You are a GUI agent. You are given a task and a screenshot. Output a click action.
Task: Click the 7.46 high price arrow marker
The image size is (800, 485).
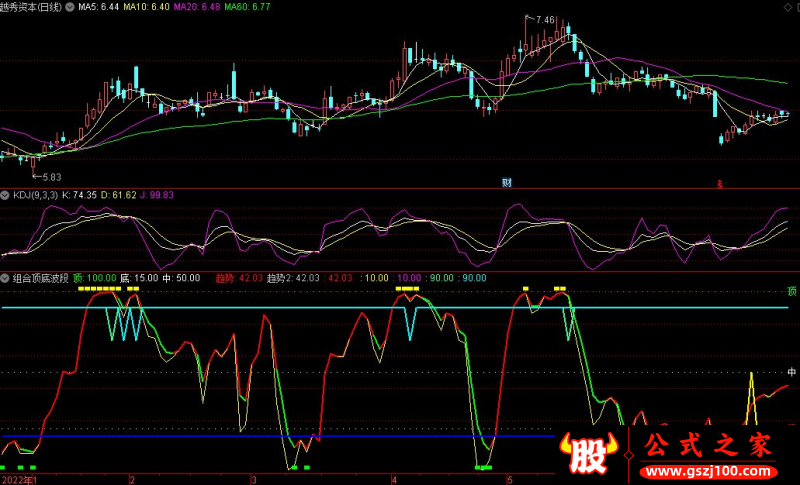click(543, 20)
